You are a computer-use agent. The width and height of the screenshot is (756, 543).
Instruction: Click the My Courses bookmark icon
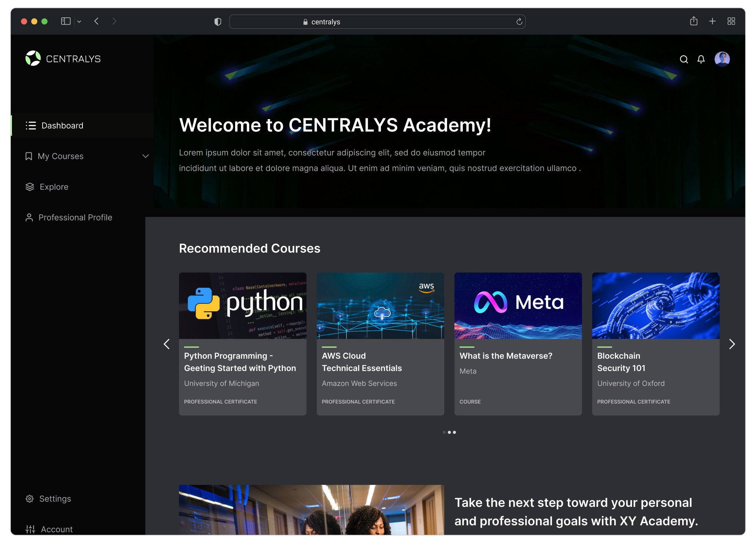point(29,156)
